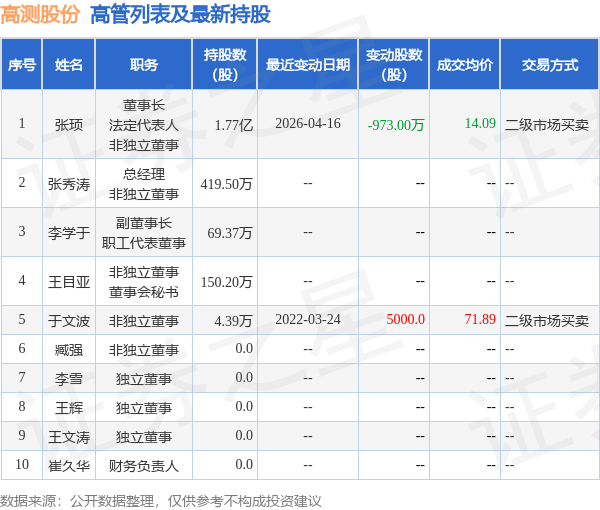Click the position 总经理
Viewport: 600px width, 510px height.
click(x=144, y=174)
